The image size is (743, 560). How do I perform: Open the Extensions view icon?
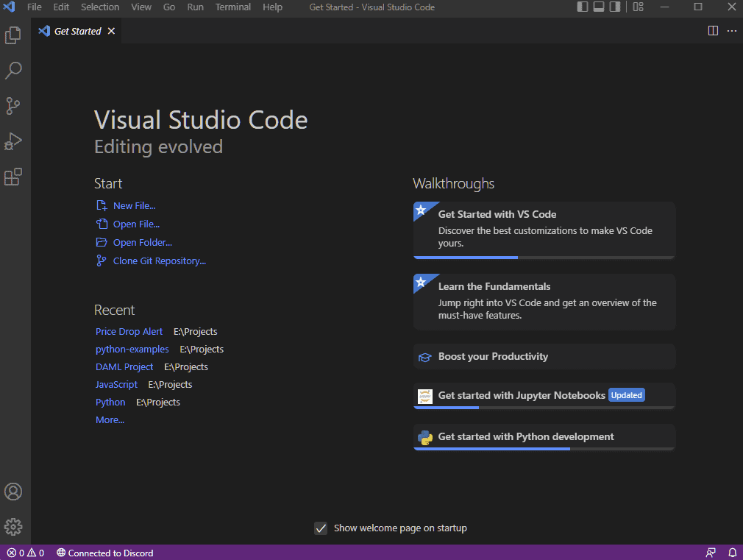pyautogui.click(x=13, y=177)
